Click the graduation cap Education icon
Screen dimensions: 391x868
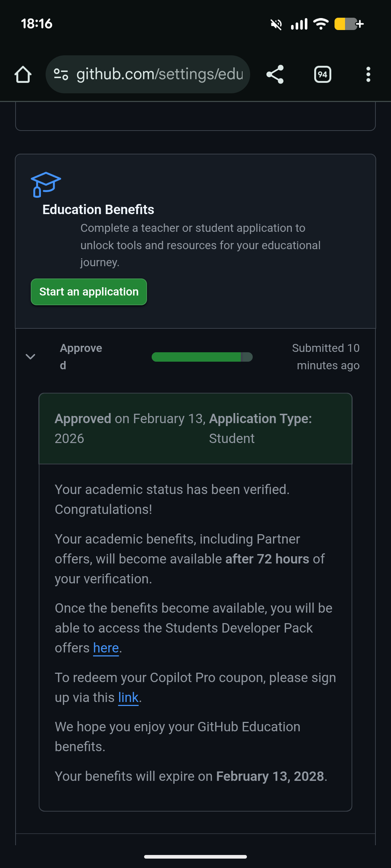(46, 184)
